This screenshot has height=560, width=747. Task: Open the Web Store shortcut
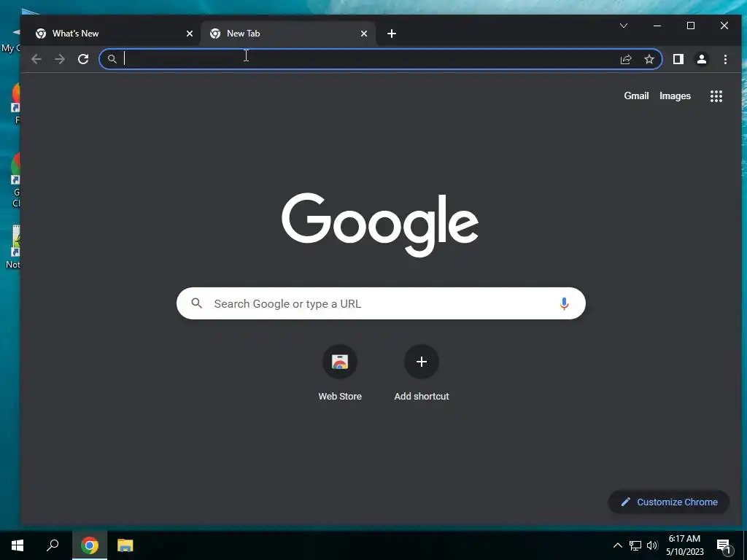[340, 373]
